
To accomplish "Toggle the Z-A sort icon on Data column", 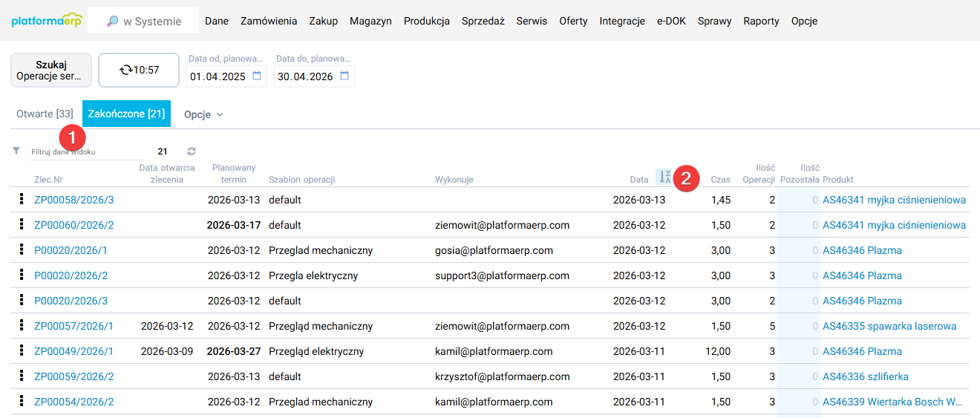I will [664, 177].
